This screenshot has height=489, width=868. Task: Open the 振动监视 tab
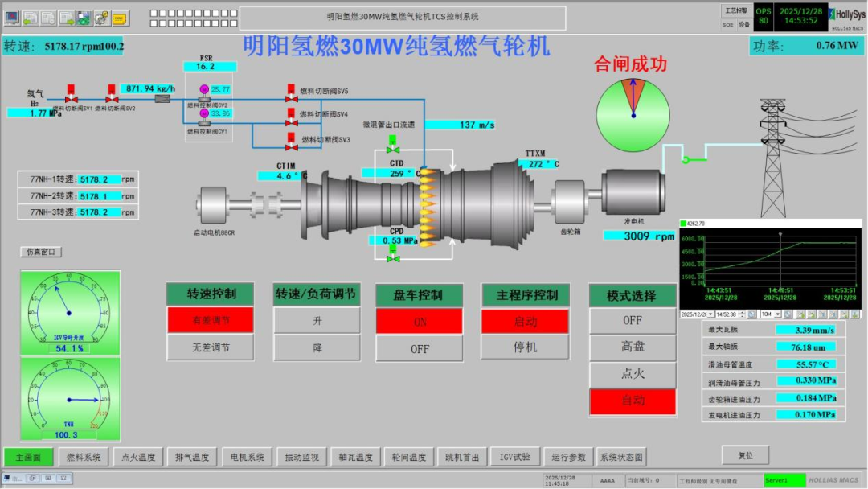[301, 458]
